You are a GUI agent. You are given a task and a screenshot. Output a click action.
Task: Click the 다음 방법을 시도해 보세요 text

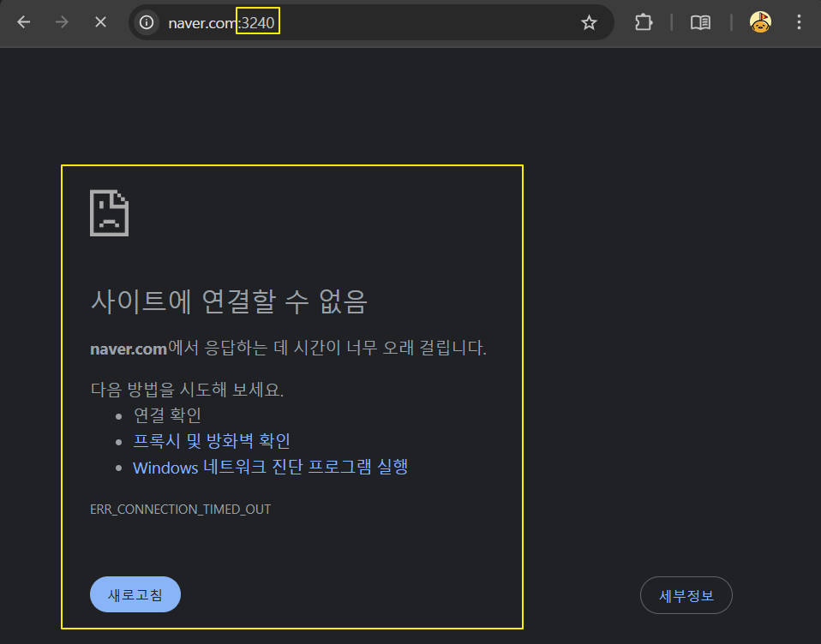pos(187,389)
